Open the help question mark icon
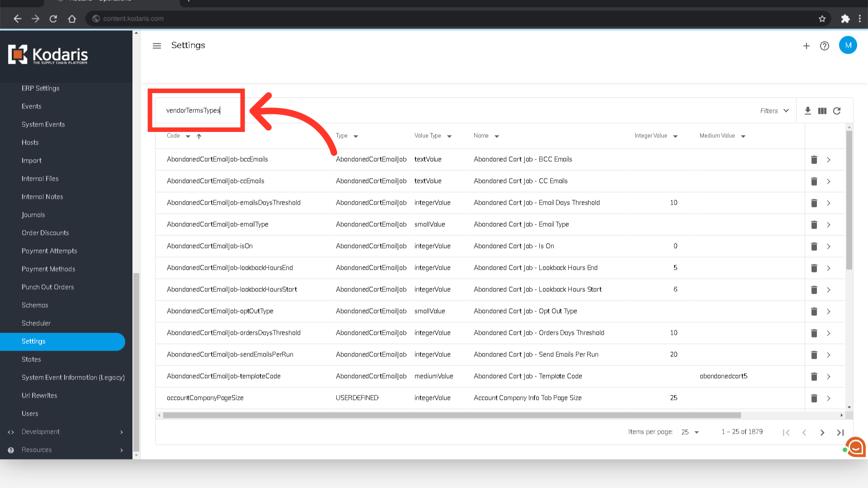The height and width of the screenshot is (488, 868). (x=824, y=46)
